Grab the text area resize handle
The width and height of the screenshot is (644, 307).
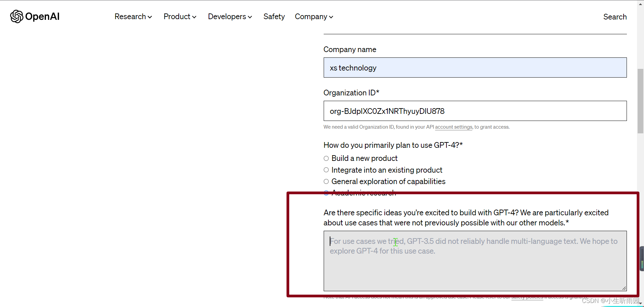624,288
